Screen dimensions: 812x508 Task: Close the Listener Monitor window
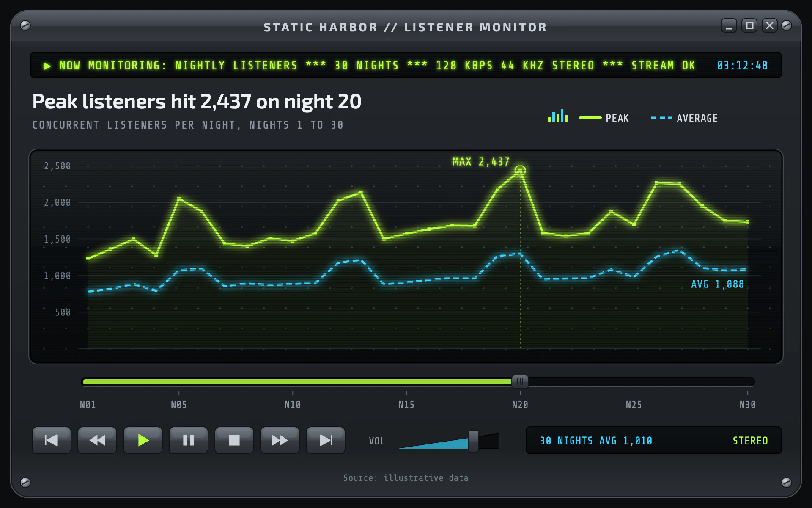[x=770, y=26]
